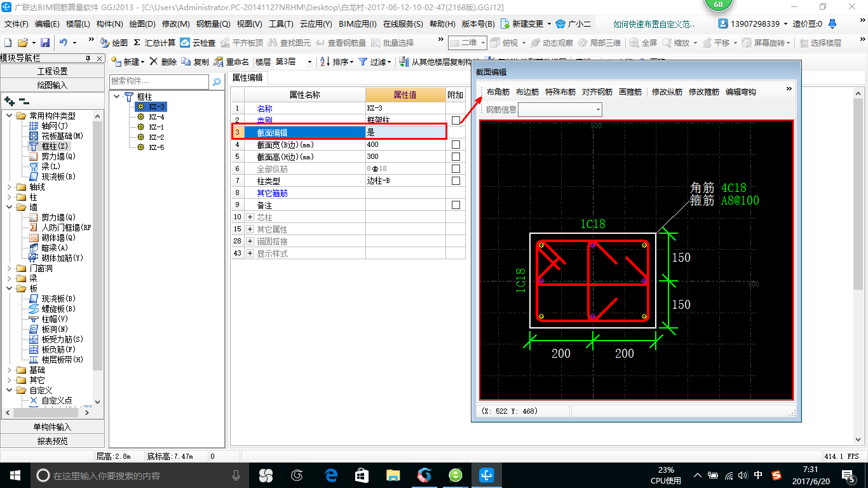Screen dimensions: 868x488
Task: Click the 搜索构件 search field
Action: pyautogui.click(x=159, y=81)
